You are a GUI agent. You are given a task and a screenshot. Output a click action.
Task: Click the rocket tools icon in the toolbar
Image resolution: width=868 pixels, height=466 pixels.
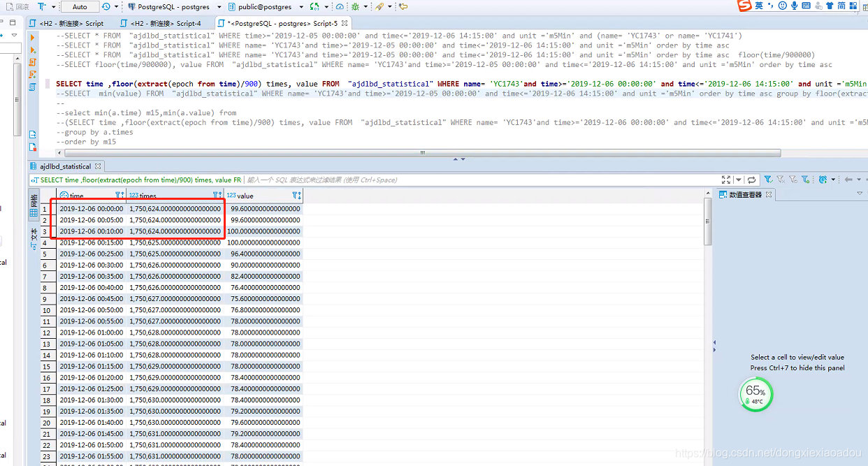[379, 6]
